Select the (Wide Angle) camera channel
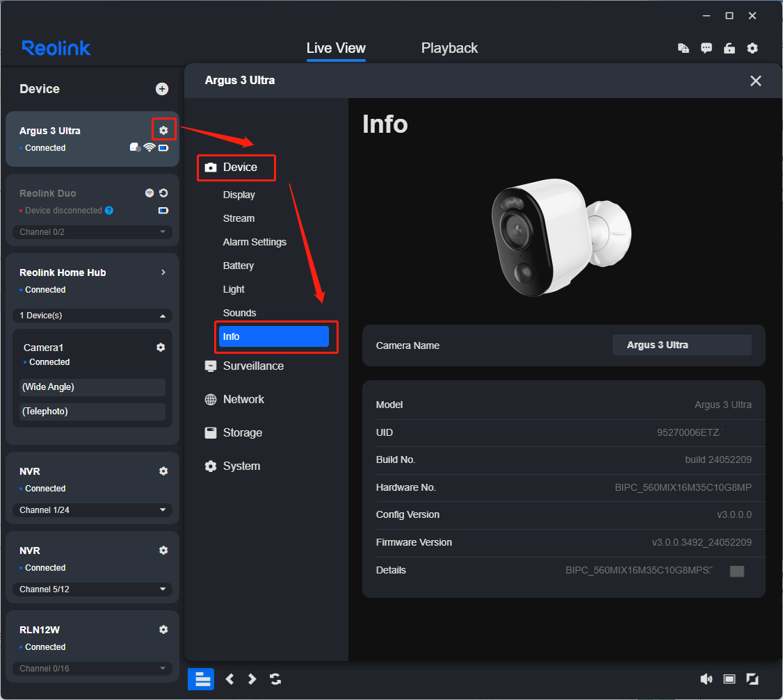The height and width of the screenshot is (700, 783). click(92, 387)
